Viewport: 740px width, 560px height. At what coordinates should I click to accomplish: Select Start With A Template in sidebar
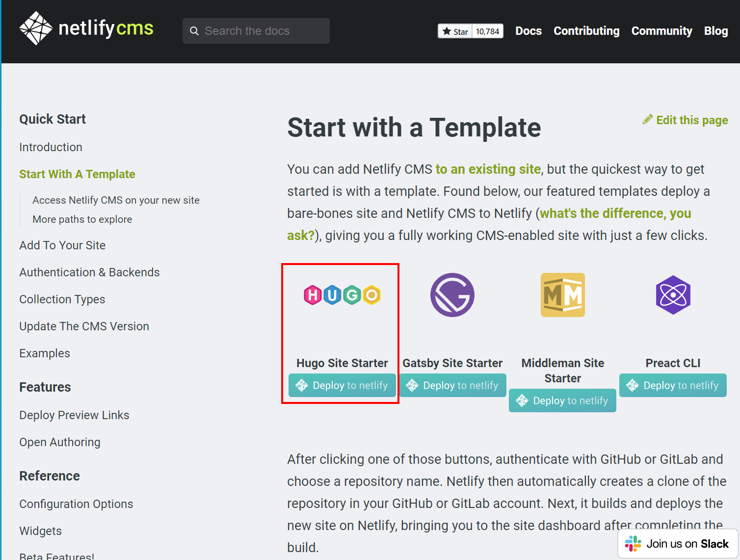[x=77, y=174]
